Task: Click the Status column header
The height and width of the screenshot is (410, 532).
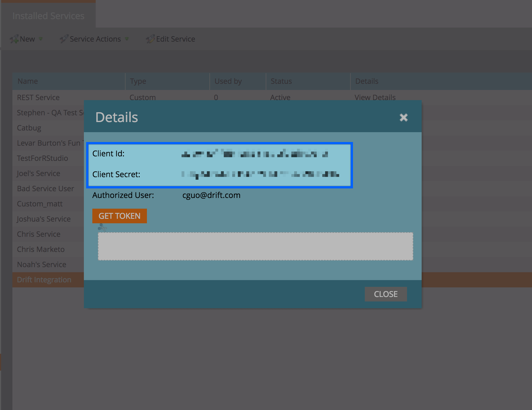Action: coord(308,81)
